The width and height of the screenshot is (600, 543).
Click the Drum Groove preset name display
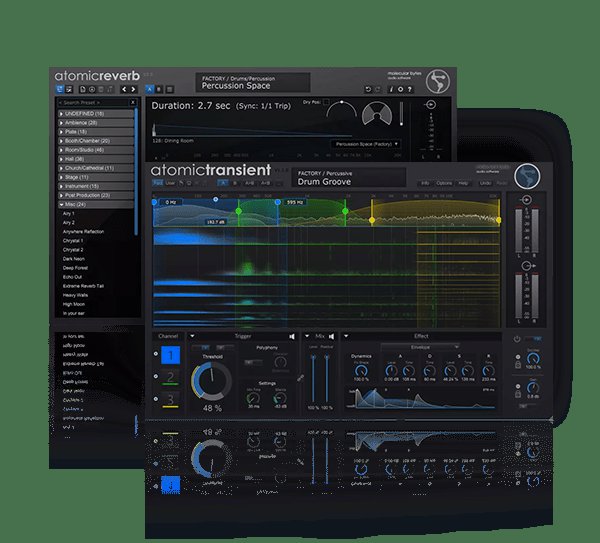[x=349, y=178]
